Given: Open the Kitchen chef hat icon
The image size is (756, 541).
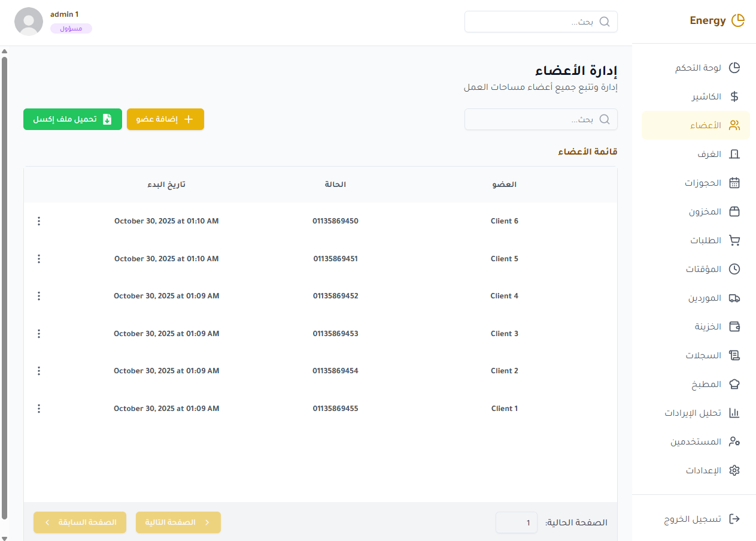Looking at the screenshot, I should 734,384.
